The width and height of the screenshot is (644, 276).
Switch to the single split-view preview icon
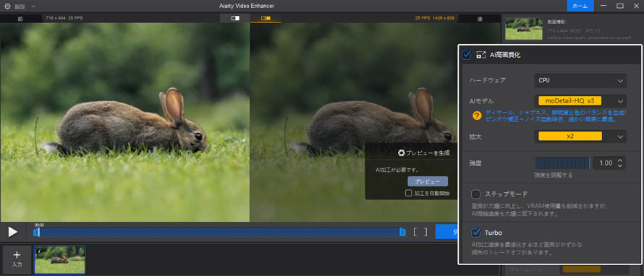point(235,19)
